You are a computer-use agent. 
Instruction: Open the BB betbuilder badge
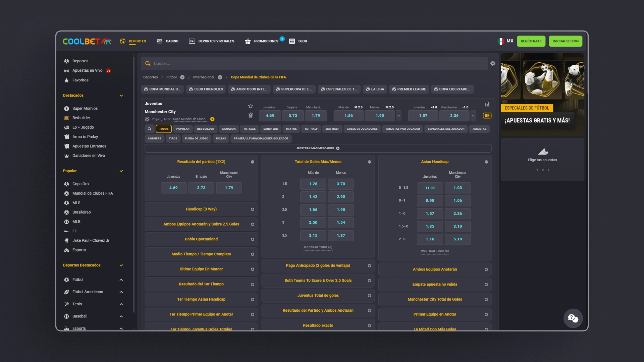tap(487, 116)
